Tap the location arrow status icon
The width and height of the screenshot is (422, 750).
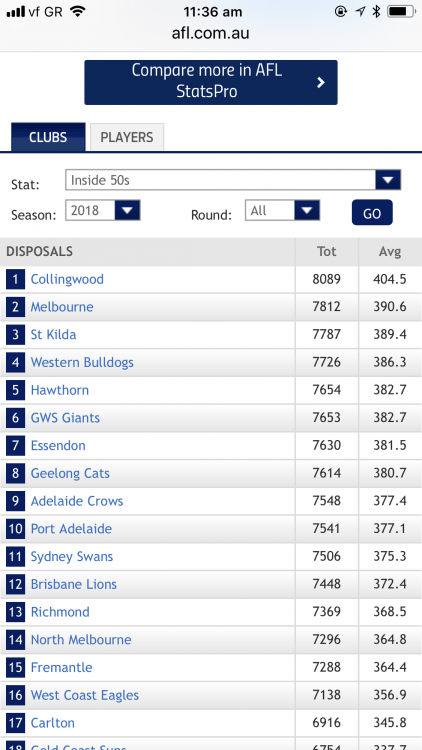point(360,11)
